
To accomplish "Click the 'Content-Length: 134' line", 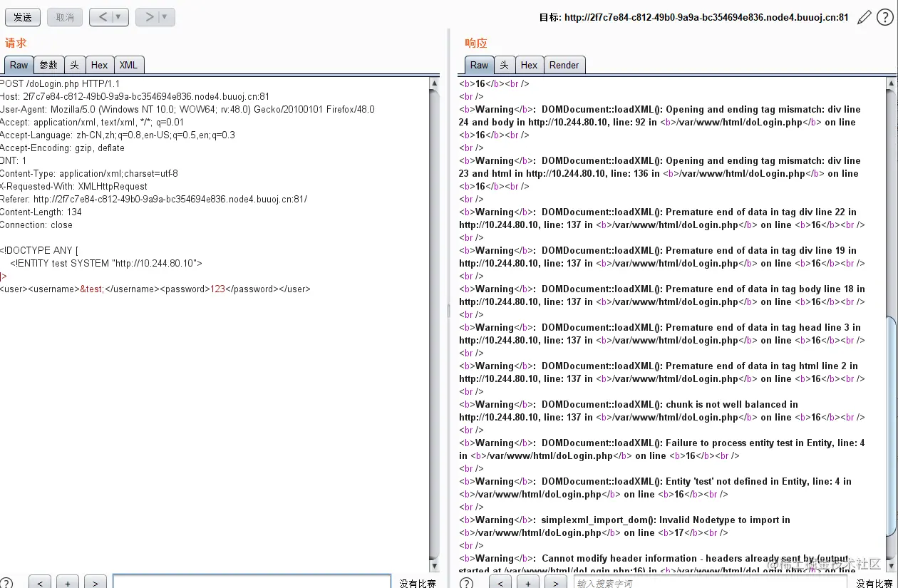I will point(41,212).
